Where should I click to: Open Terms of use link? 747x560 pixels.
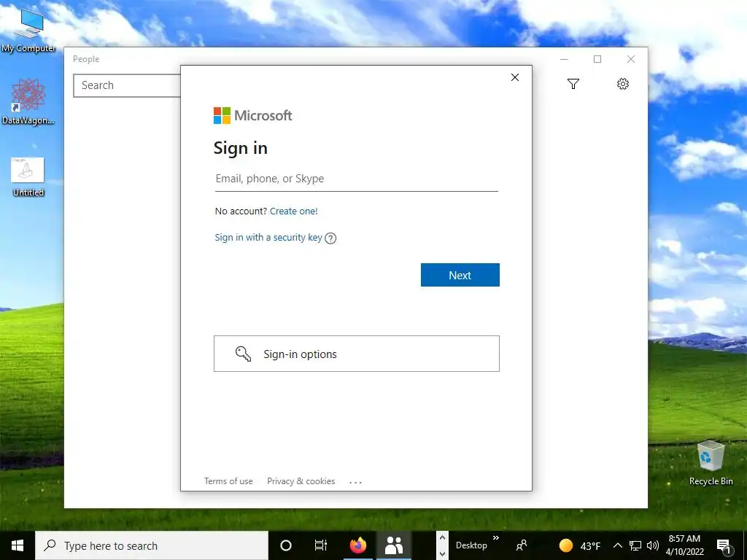coord(228,481)
